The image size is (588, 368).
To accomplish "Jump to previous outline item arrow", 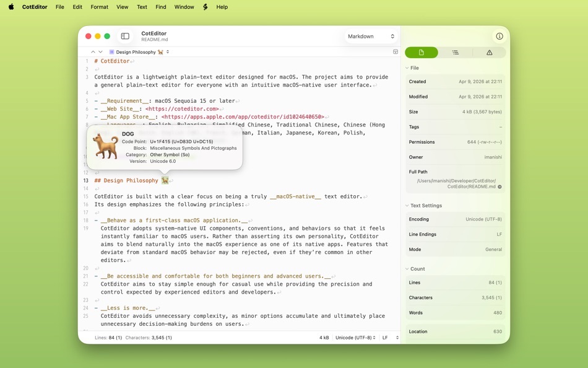I will click(x=93, y=52).
